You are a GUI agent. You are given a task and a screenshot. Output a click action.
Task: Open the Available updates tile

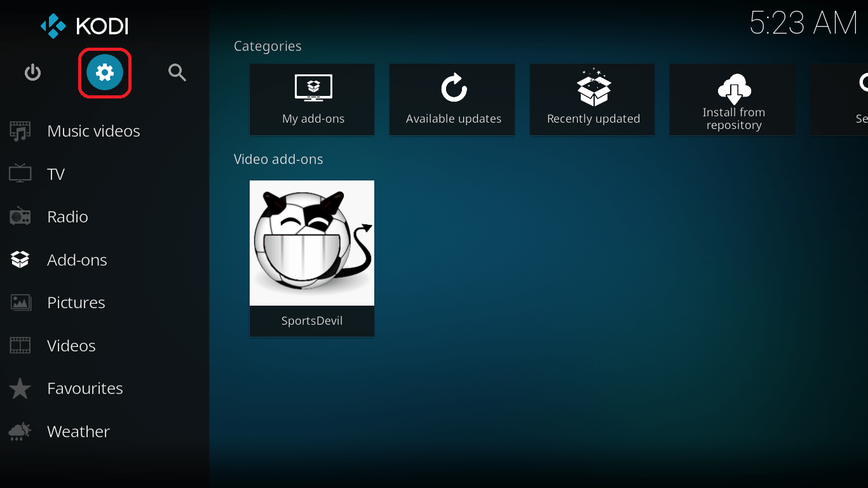coord(452,99)
